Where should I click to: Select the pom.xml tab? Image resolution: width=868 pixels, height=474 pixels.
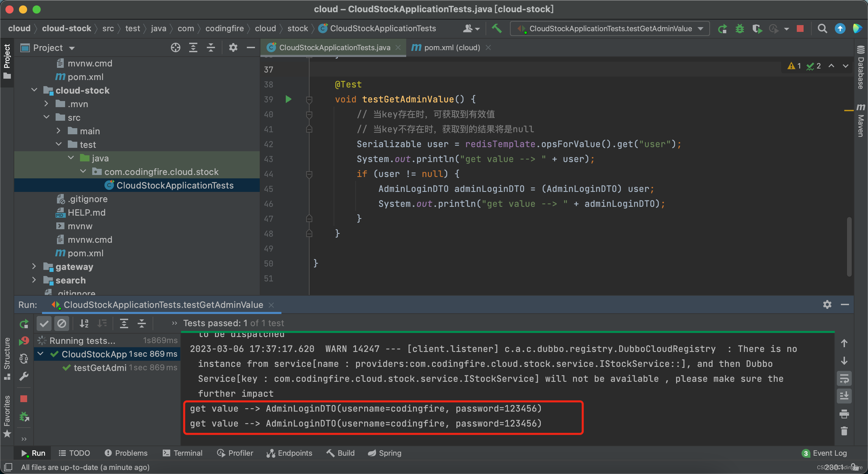(x=449, y=47)
